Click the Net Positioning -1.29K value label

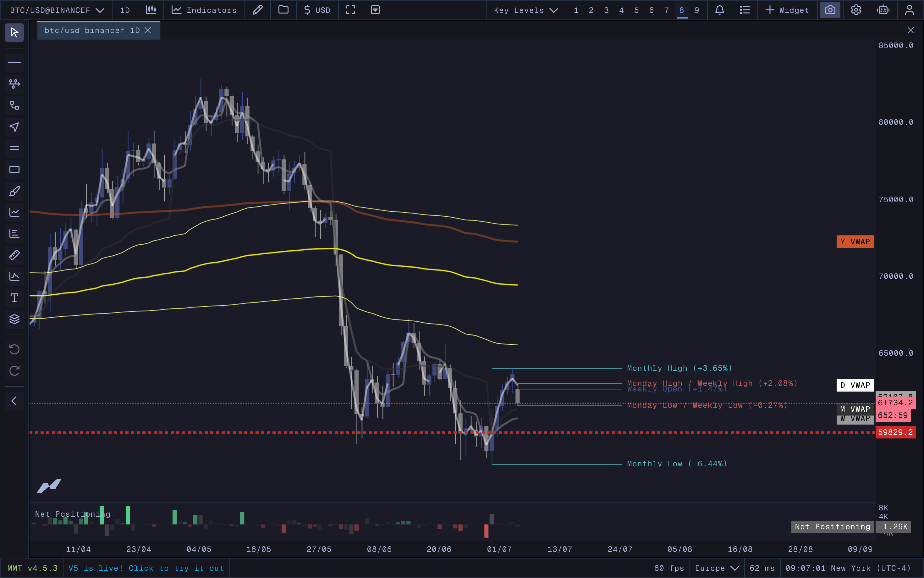click(893, 527)
